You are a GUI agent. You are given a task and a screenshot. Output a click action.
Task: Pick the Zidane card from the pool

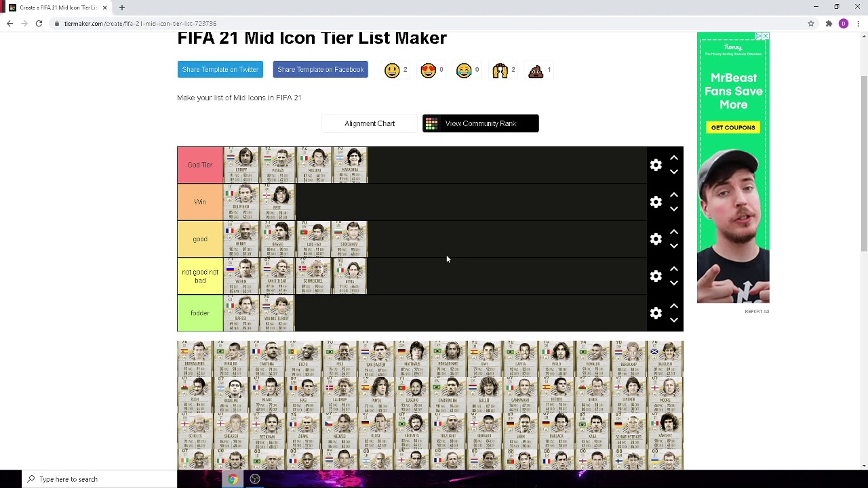tap(304, 431)
